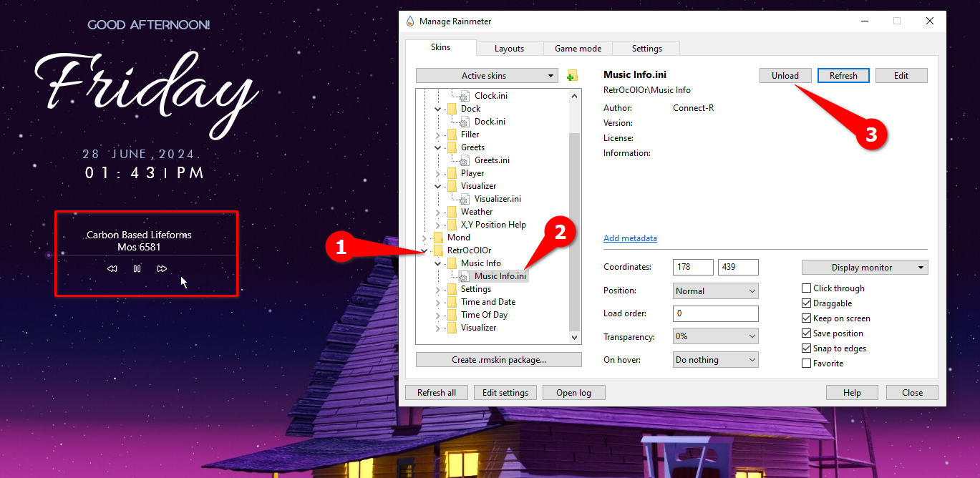Click the Help button

[x=852, y=392]
